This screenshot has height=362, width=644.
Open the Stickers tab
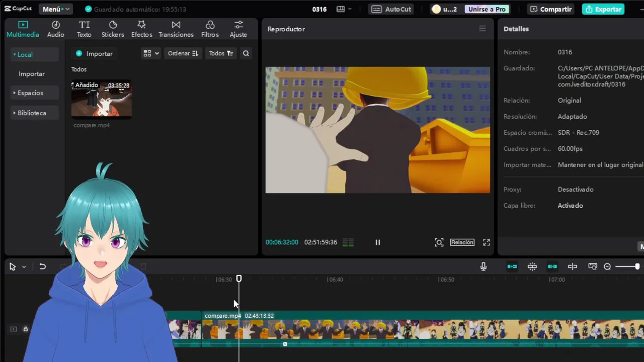113,29
